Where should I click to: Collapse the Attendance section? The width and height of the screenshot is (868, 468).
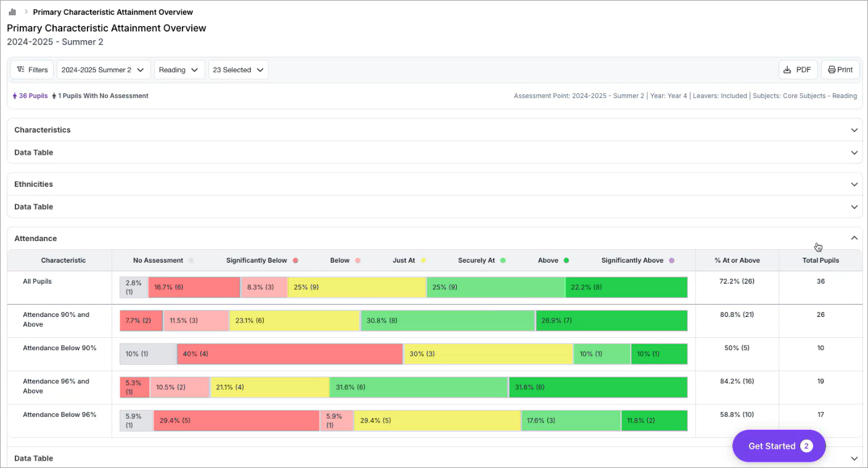854,238
